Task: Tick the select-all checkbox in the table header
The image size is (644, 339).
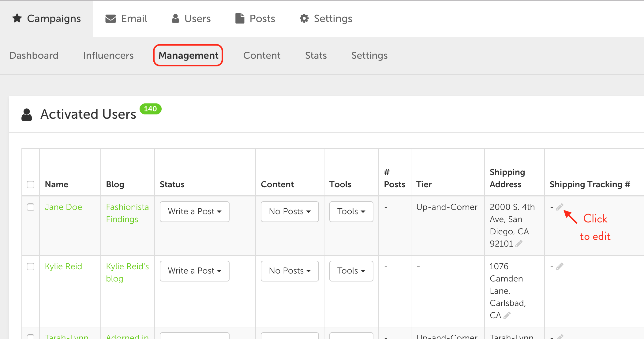Action: (31, 184)
